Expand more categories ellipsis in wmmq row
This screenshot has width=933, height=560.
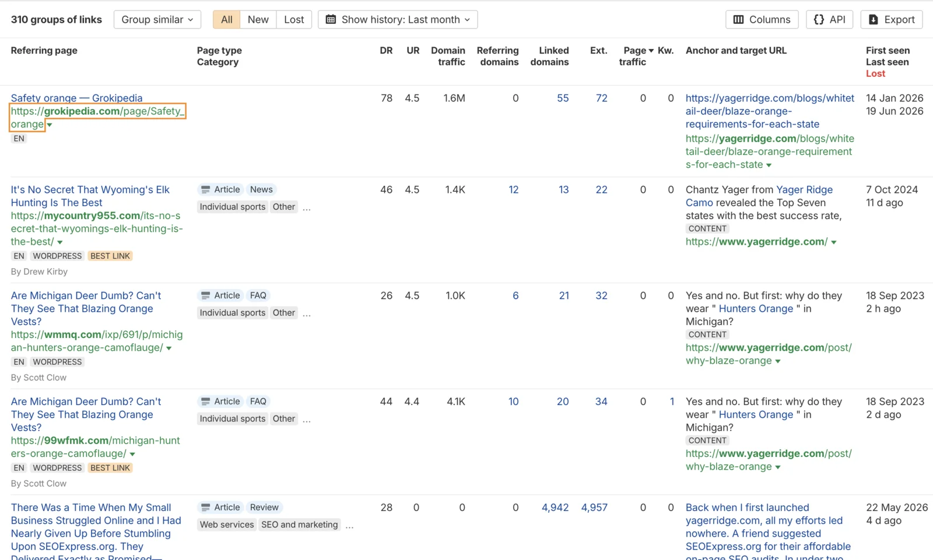tap(307, 314)
